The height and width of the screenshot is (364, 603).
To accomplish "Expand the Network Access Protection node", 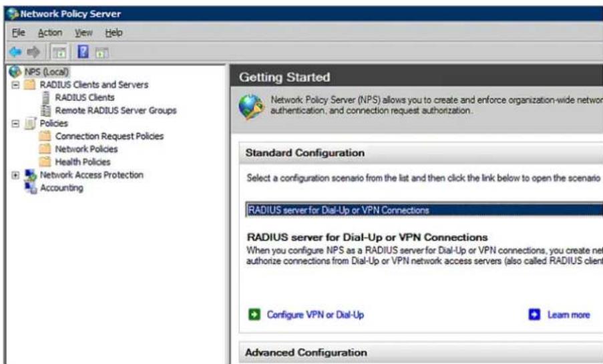I will tap(15, 175).
